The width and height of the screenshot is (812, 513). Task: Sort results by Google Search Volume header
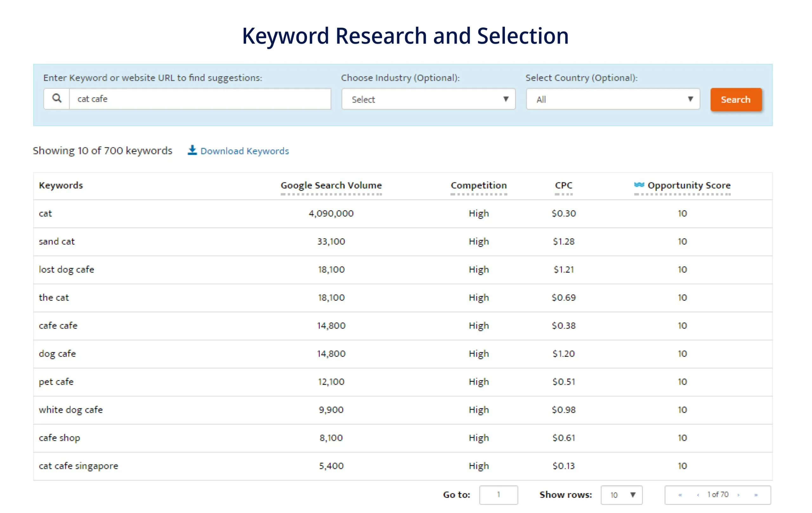pos(331,185)
